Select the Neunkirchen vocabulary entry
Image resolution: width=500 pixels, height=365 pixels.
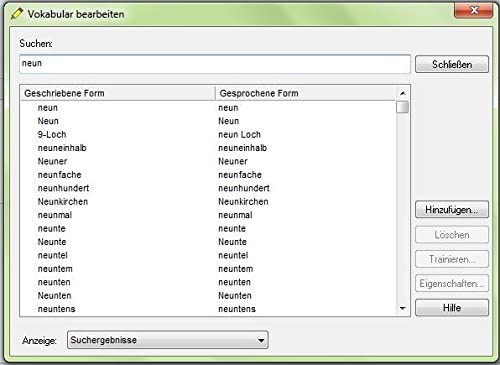pos(208,202)
